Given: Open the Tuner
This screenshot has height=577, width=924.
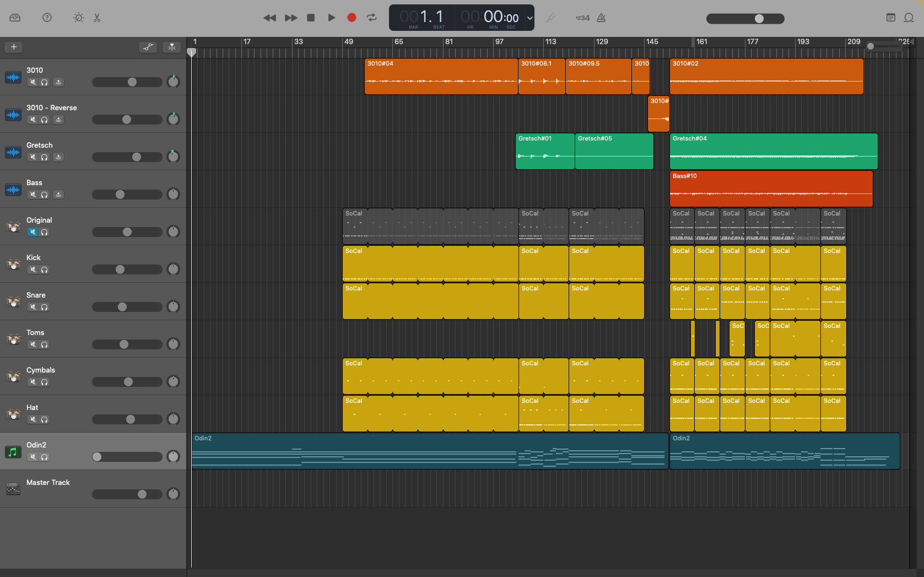Looking at the screenshot, I should (550, 18).
